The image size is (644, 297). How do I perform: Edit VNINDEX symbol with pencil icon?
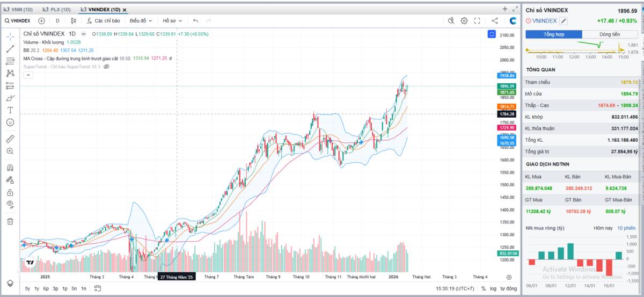[563, 21]
